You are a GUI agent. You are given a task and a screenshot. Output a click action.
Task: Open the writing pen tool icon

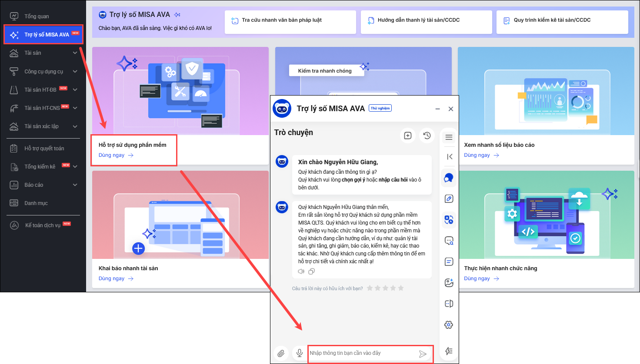[x=449, y=199]
